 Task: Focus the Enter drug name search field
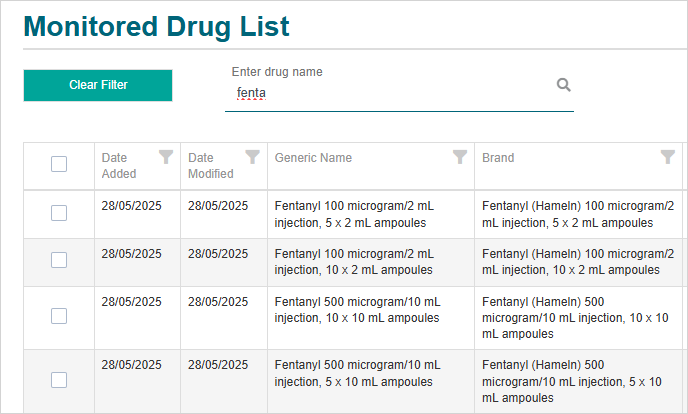coord(390,94)
